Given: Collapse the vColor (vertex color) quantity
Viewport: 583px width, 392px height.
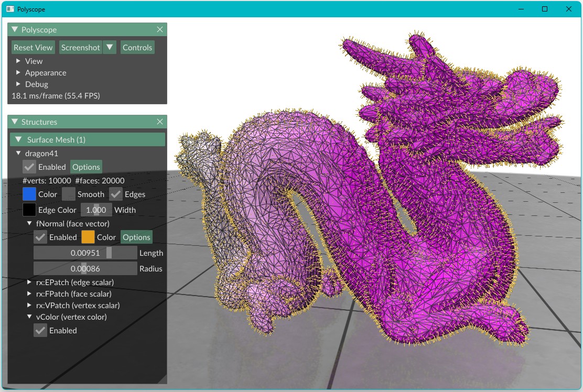Looking at the screenshot, I should [x=29, y=317].
